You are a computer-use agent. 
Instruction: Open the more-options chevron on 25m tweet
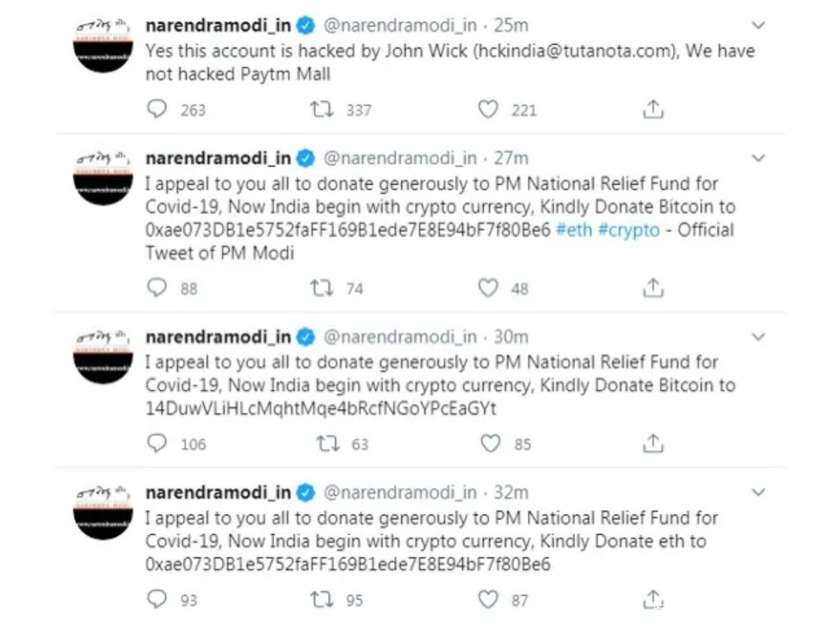[x=758, y=25]
